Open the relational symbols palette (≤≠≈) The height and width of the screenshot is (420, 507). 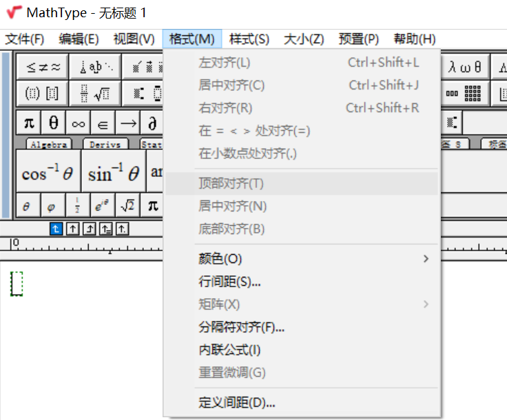[x=42, y=67]
